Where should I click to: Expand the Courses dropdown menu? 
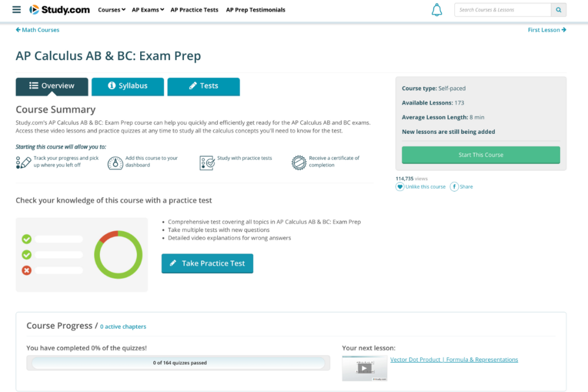pyautogui.click(x=111, y=10)
